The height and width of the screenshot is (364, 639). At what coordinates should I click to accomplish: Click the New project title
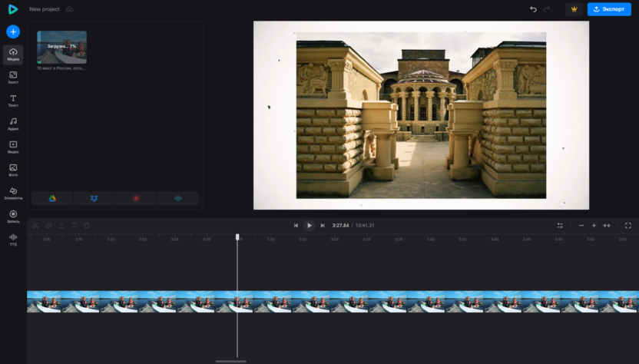pos(45,9)
